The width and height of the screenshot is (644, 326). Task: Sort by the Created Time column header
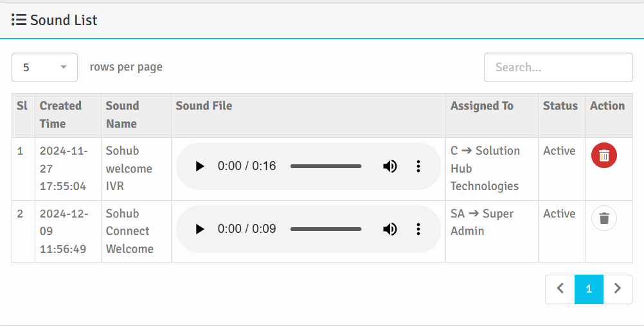pyautogui.click(x=60, y=115)
